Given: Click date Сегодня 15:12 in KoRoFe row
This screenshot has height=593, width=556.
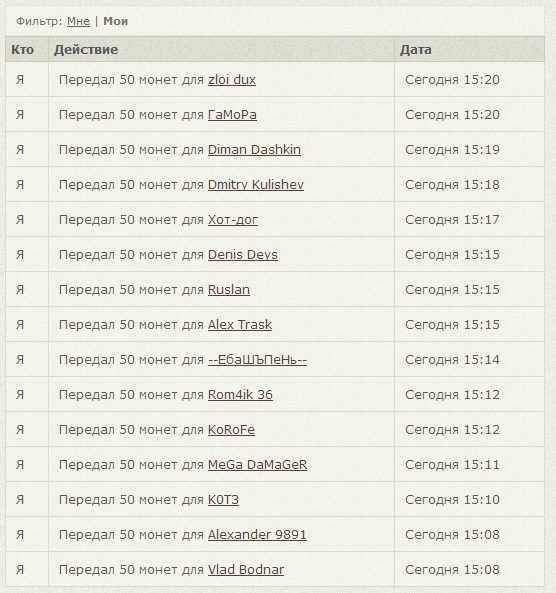Looking at the screenshot, I should click(x=452, y=430).
